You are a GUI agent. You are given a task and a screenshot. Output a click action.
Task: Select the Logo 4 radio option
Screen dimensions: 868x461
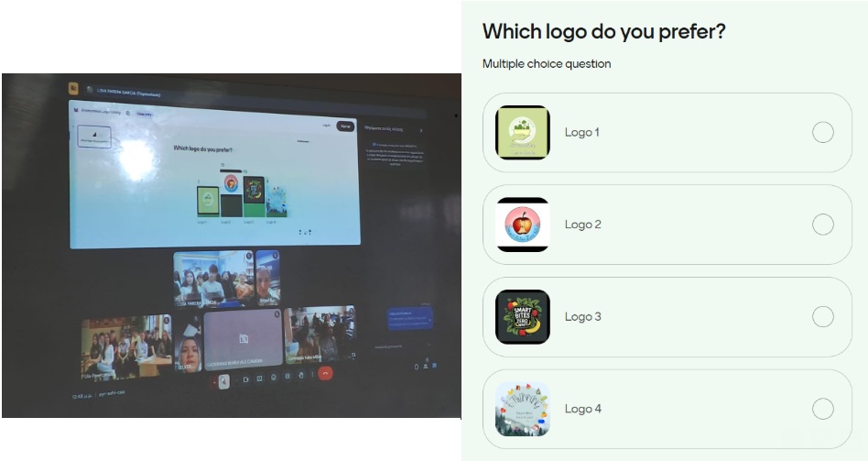[822, 409]
